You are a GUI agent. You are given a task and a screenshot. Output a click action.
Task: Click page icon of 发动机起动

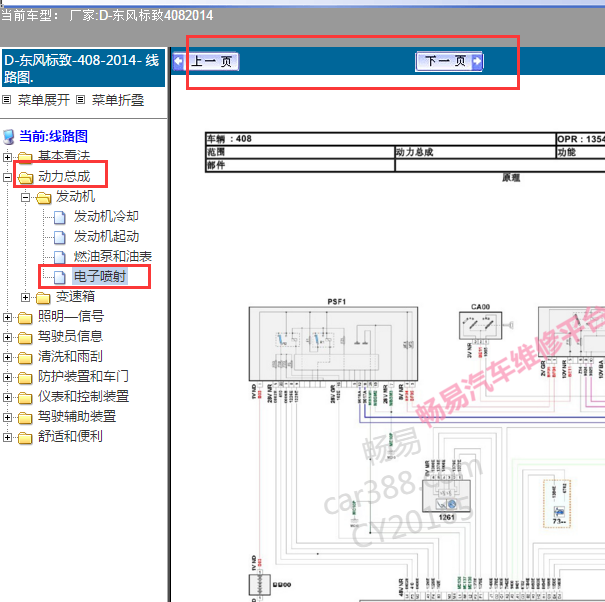pos(59,238)
